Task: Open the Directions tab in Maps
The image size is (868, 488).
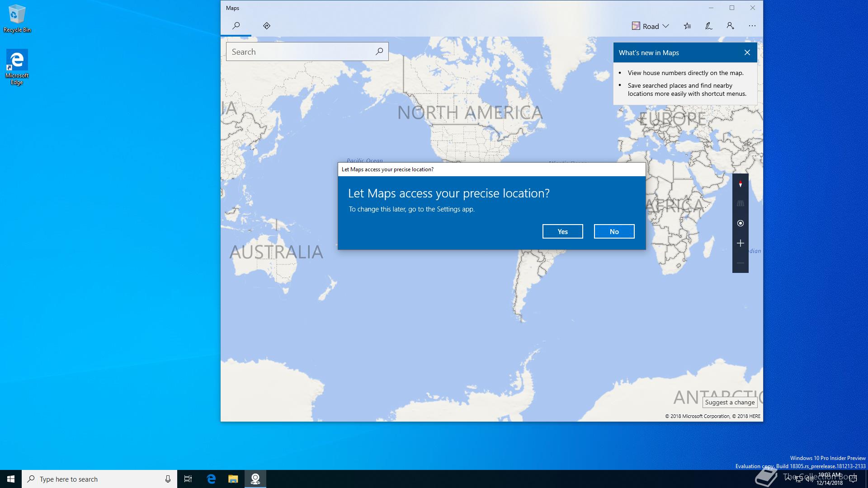Action: pos(267,26)
